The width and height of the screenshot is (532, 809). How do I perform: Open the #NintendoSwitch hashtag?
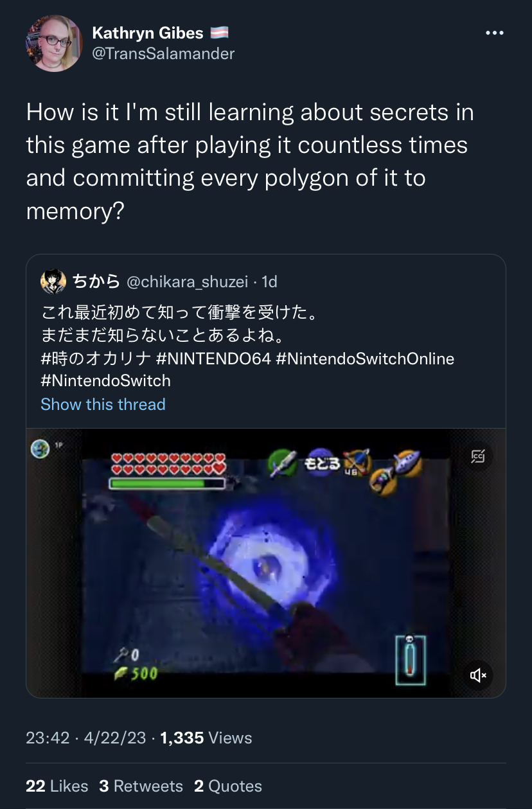click(x=105, y=380)
